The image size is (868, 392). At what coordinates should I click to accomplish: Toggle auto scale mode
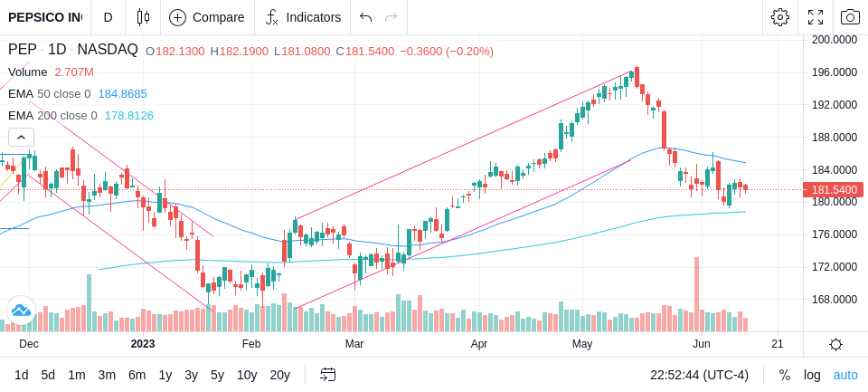click(x=845, y=375)
